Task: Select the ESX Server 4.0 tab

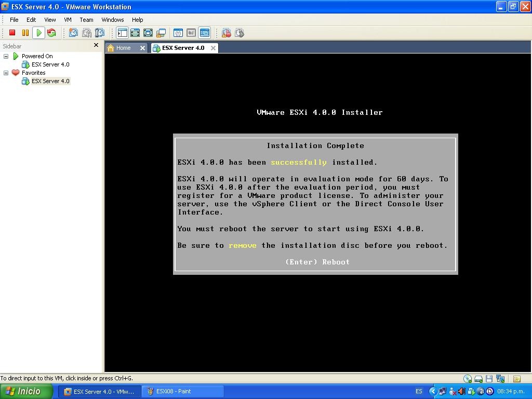Action: tap(183, 48)
